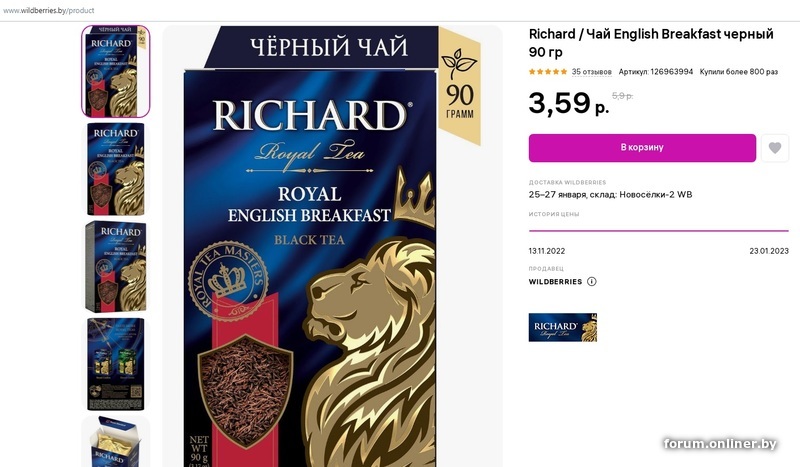This screenshot has width=800, height=467.
Task: Click the five-star rating icons
Action: [548, 72]
